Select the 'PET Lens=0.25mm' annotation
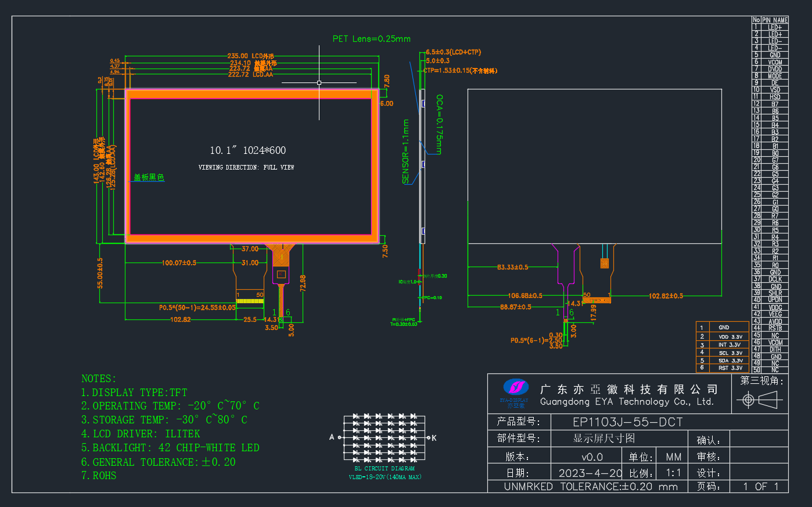 [x=372, y=39]
